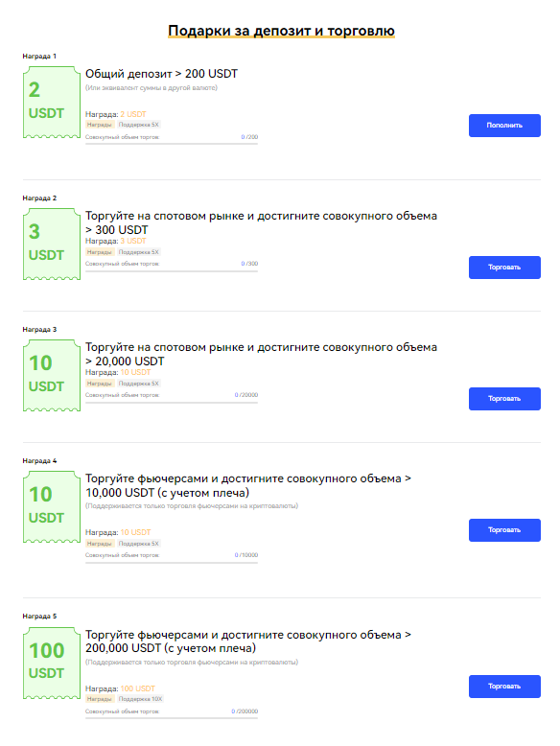The width and height of the screenshot is (560, 746).
Task: Select the 2 USDT coupon icon
Action: [x=52, y=103]
